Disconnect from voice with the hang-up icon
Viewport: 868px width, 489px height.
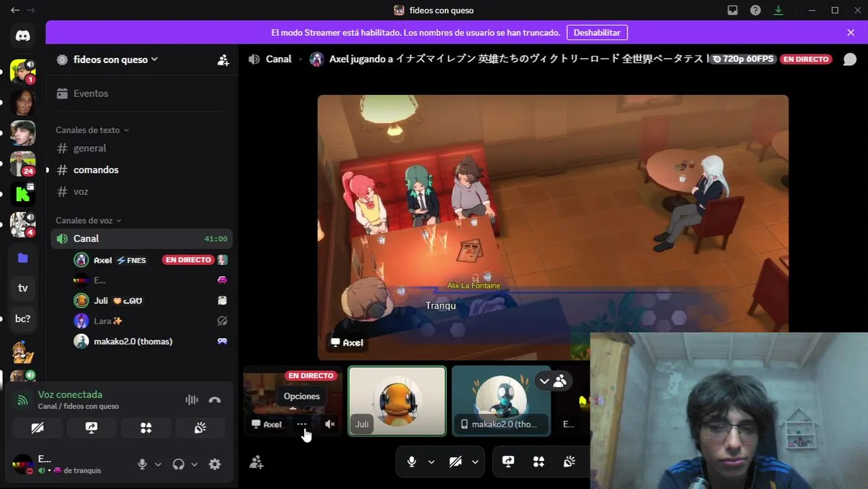[x=215, y=400]
